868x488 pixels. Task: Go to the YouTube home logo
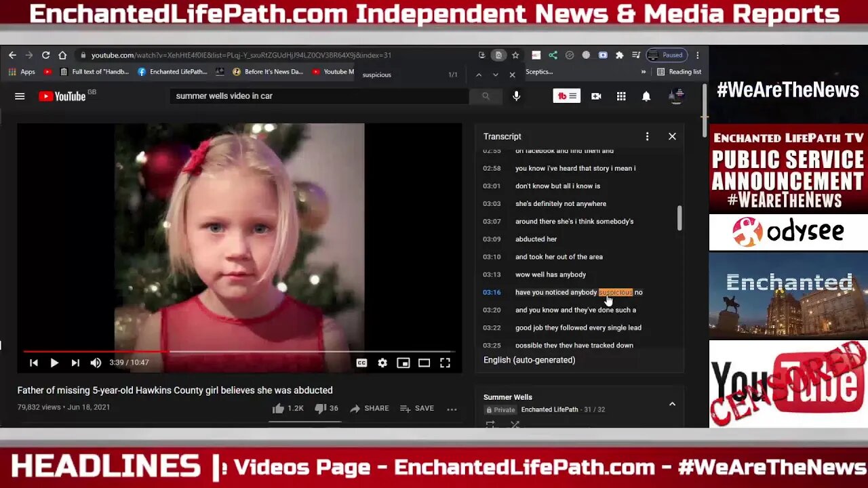[x=62, y=96]
